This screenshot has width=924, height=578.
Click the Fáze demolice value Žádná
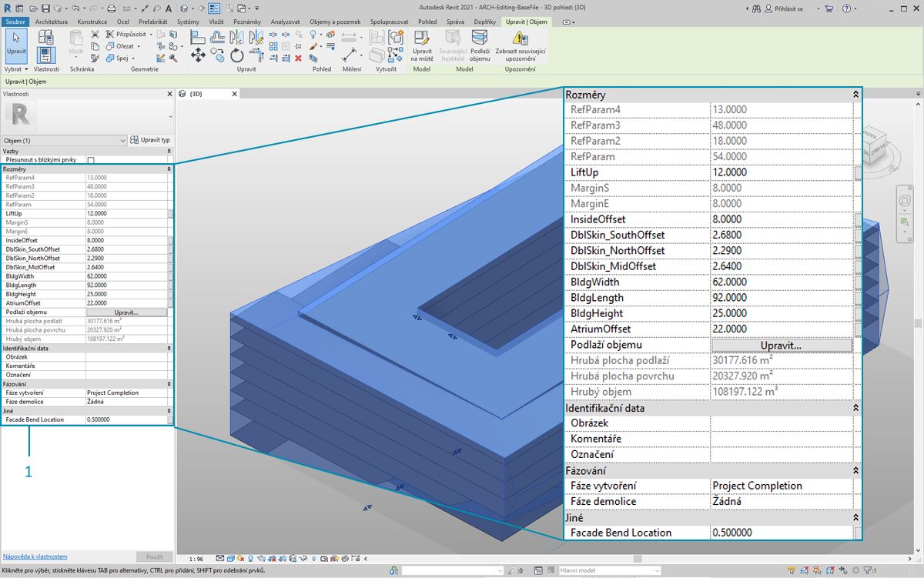(126, 402)
